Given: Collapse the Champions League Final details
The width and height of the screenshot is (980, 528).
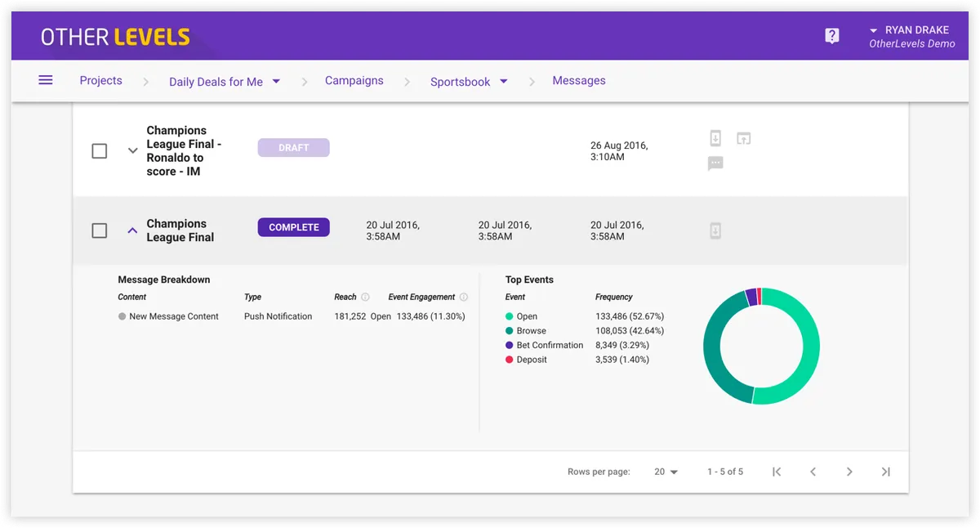Looking at the screenshot, I should [x=132, y=230].
